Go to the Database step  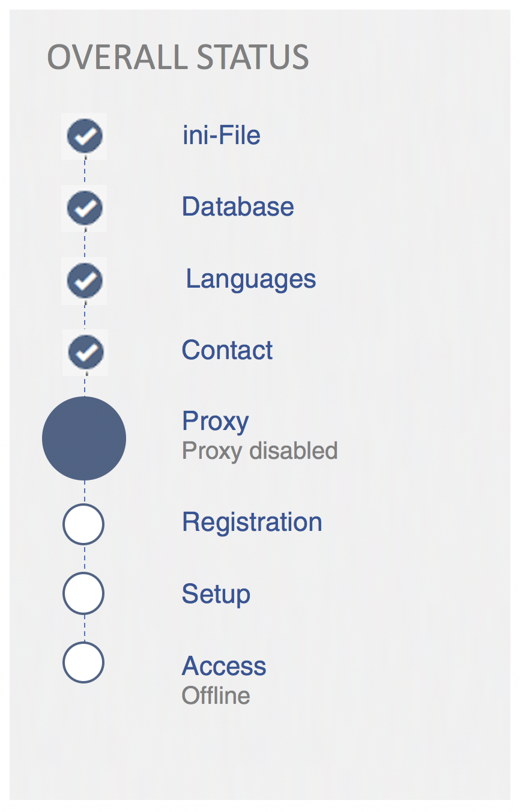[238, 207]
